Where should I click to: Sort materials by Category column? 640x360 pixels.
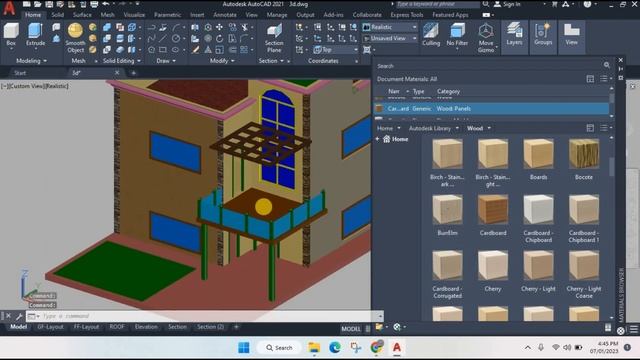point(448,91)
